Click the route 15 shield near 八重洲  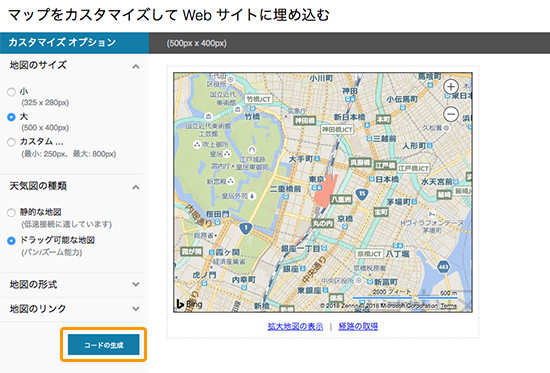pyautogui.click(x=362, y=193)
